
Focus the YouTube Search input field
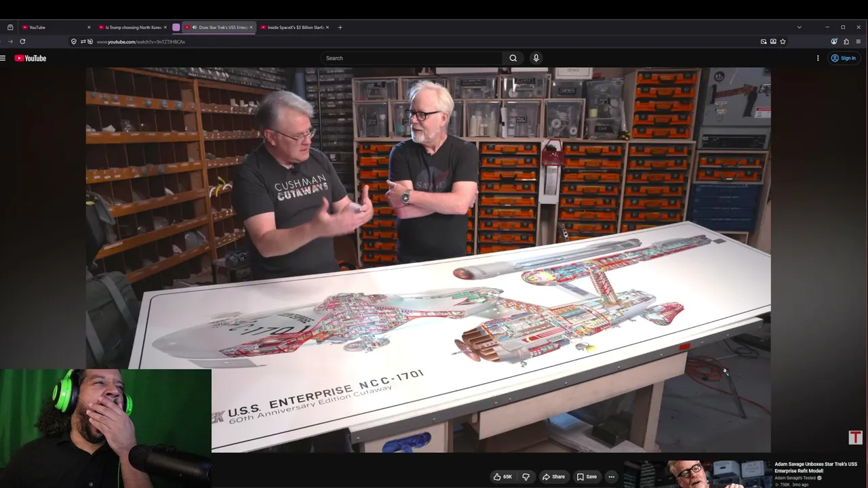[412, 58]
